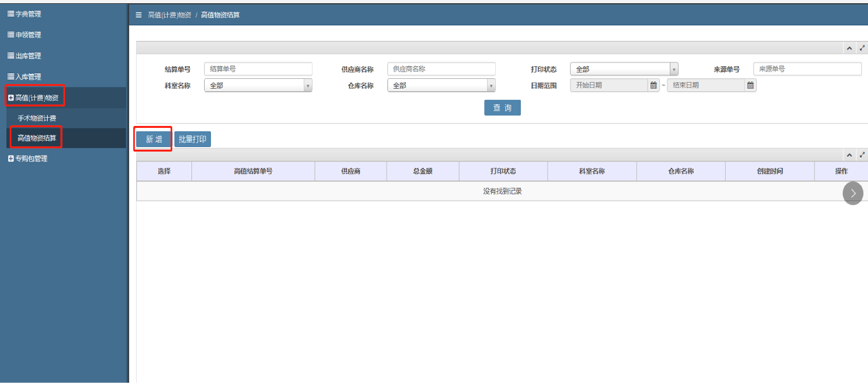Open 出库管理 menu
This screenshot has height=383, width=868.
pos(24,56)
